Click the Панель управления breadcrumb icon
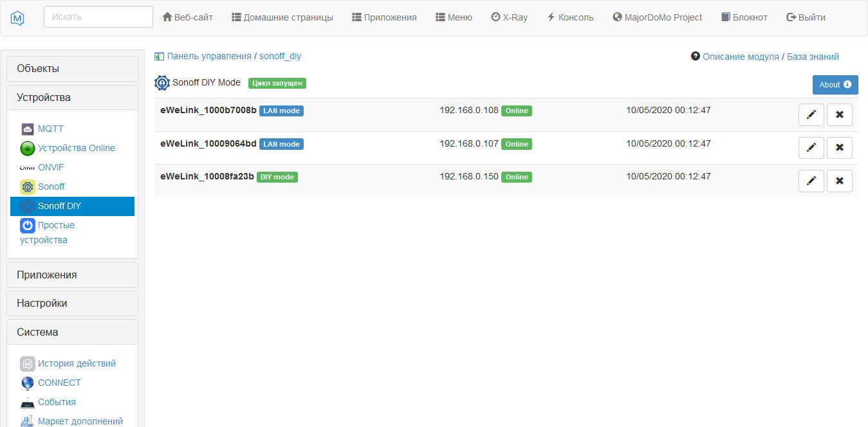Screen dimensions: 868x427 click(160, 57)
